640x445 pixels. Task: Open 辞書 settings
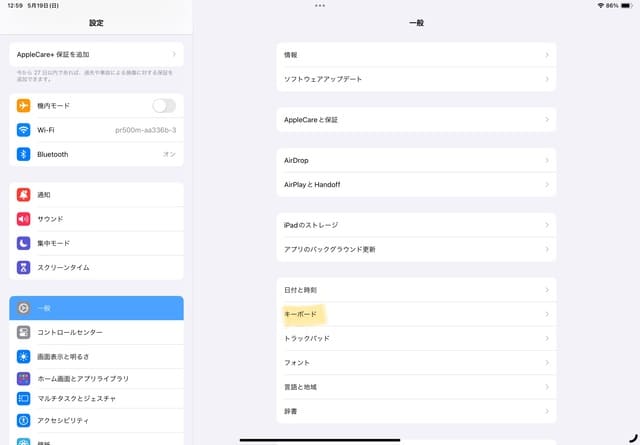(416, 411)
